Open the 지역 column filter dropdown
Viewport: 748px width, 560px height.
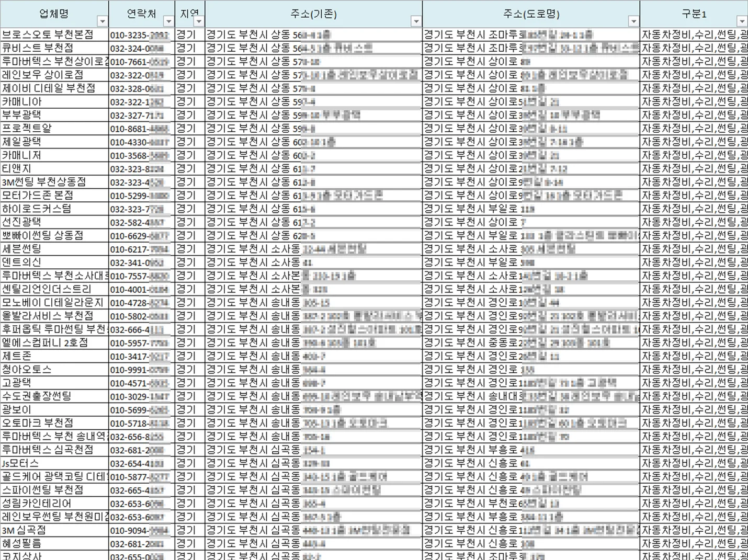pyautogui.click(x=199, y=21)
